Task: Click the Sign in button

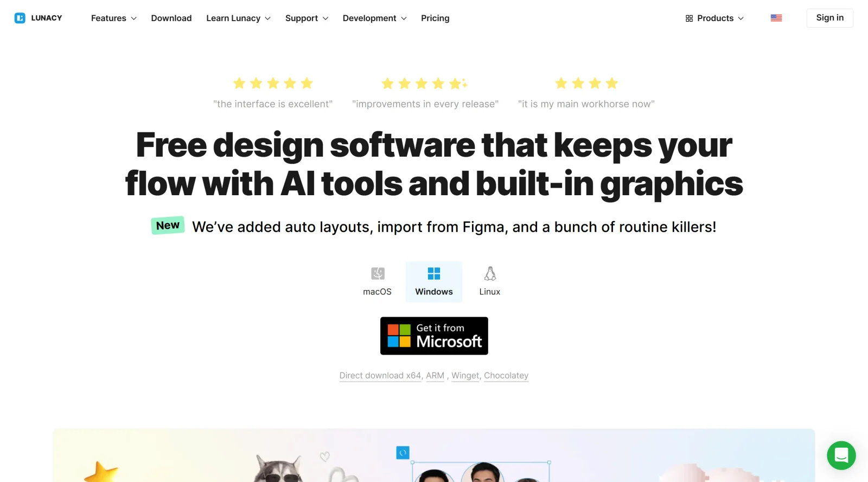Action: tap(829, 18)
